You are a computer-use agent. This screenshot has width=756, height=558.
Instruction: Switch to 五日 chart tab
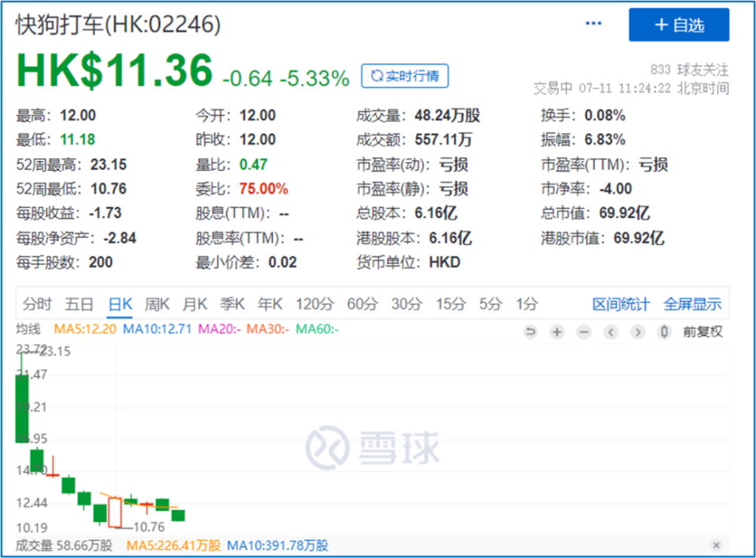tap(79, 305)
